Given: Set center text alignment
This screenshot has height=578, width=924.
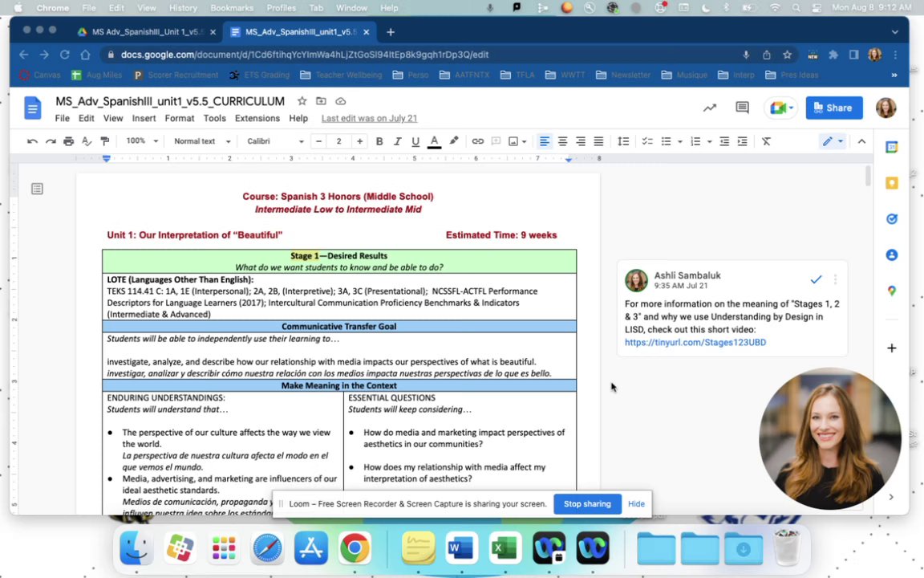Looking at the screenshot, I should pyautogui.click(x=563, y=141).
